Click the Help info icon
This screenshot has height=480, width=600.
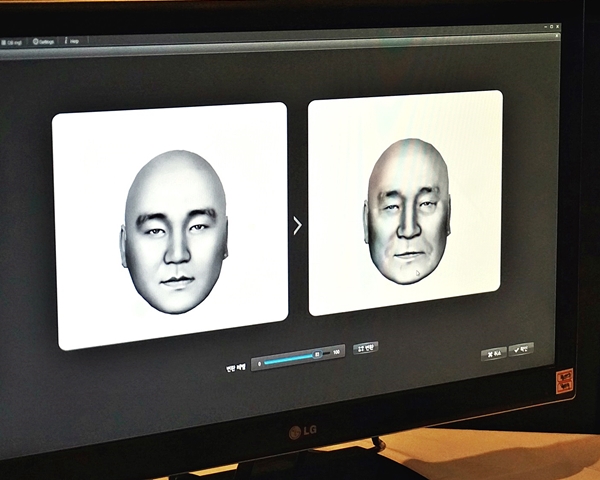coord(72,41)
